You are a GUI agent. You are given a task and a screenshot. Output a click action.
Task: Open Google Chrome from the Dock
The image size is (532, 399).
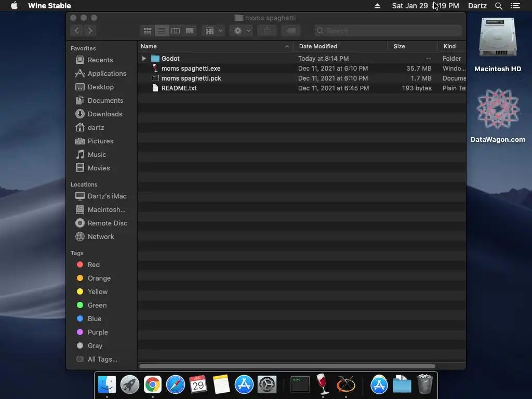(153, 385)
